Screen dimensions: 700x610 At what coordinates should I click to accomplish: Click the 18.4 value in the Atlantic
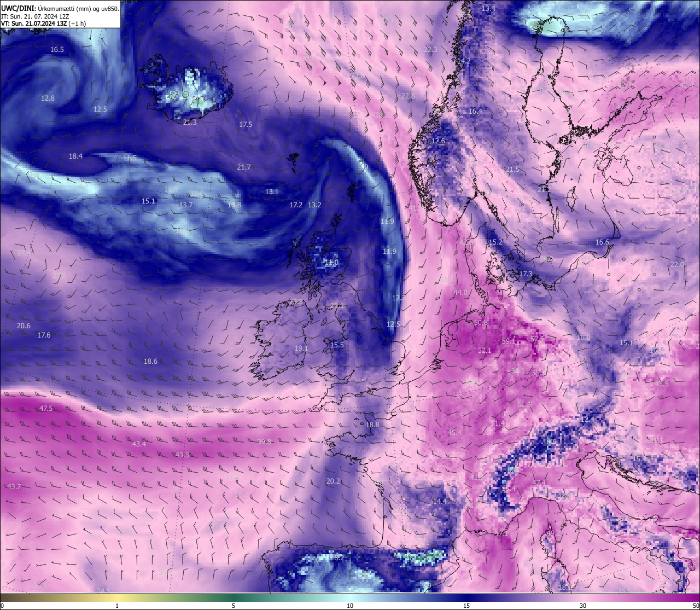click(x=75, y=156)
